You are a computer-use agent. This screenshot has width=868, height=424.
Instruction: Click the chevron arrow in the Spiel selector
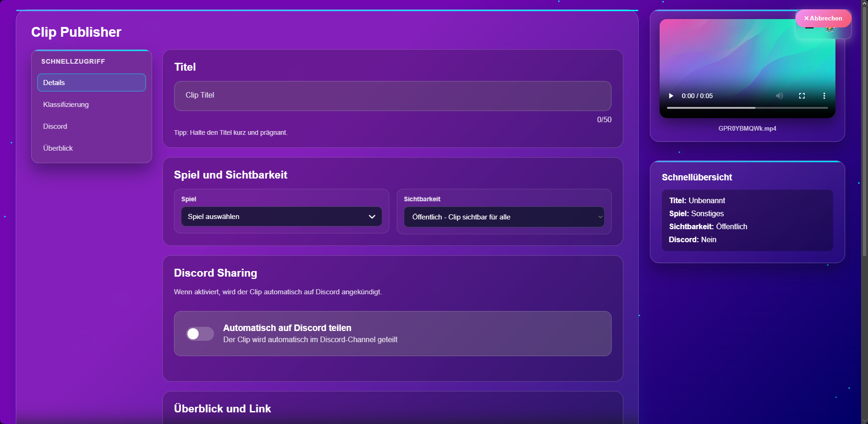(372, 217)
